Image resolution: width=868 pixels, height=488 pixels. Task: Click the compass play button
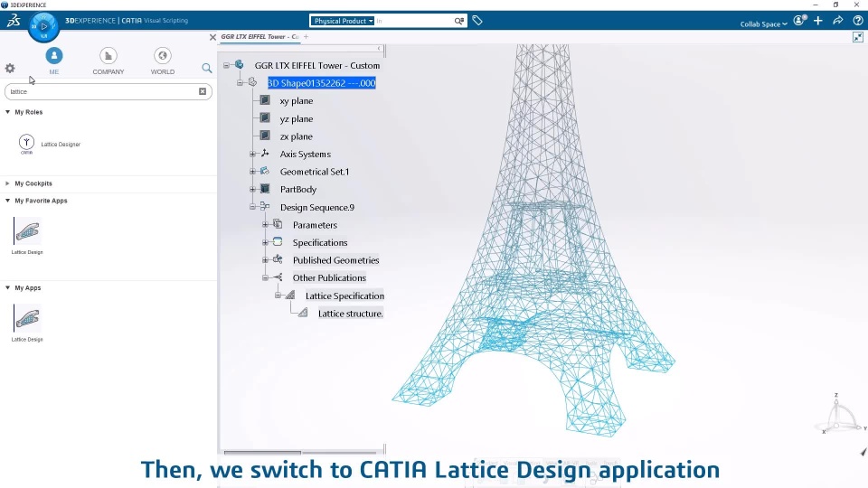(x=43, y=26)
